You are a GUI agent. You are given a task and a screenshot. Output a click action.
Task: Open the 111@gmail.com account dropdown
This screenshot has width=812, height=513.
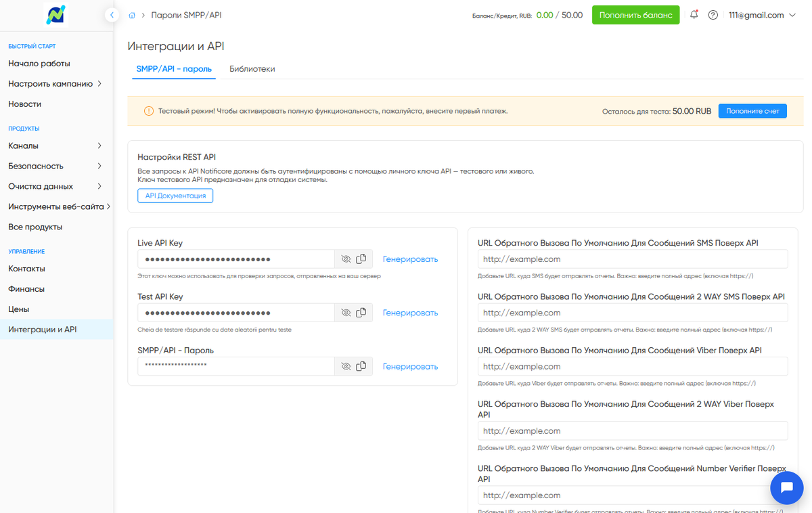click(x=762, y=15)
